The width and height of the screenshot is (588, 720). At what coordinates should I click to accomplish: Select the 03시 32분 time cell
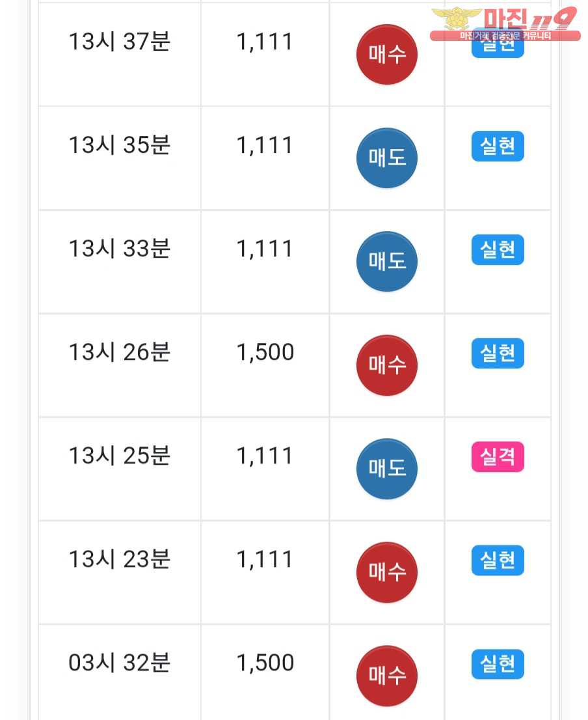coord(120,663)
